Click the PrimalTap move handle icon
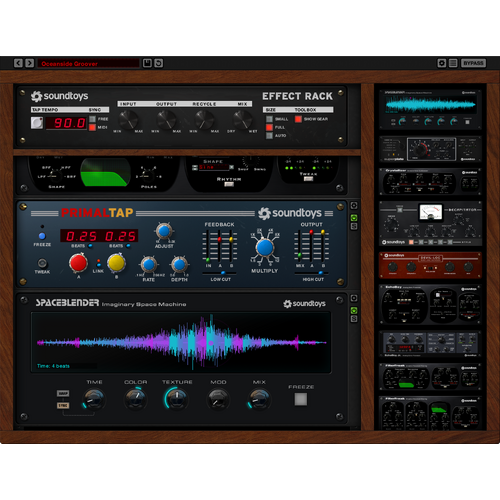The image size is (500, 500). pos(354,206)
